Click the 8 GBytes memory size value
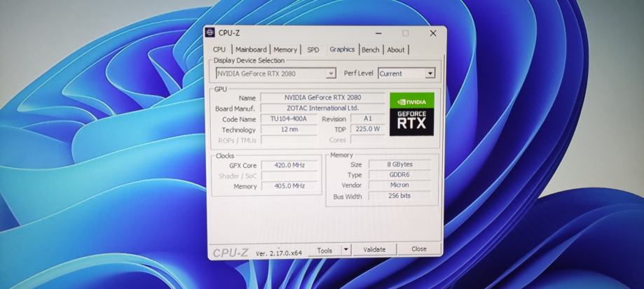 [399, 164]
